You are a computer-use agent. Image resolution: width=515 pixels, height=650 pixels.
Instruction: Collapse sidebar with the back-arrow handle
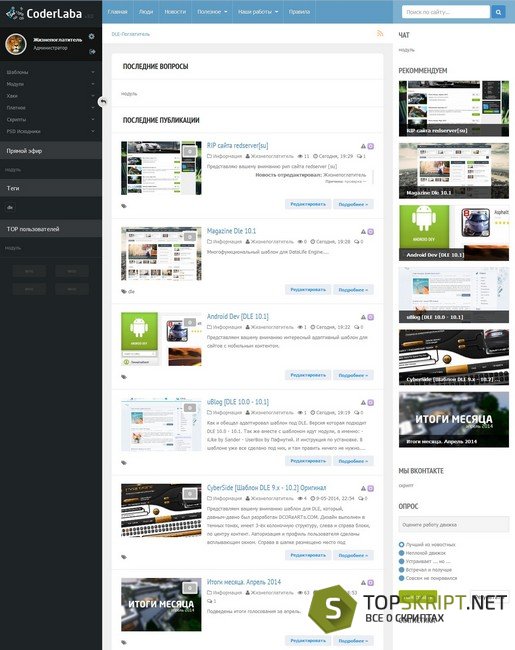103,101
